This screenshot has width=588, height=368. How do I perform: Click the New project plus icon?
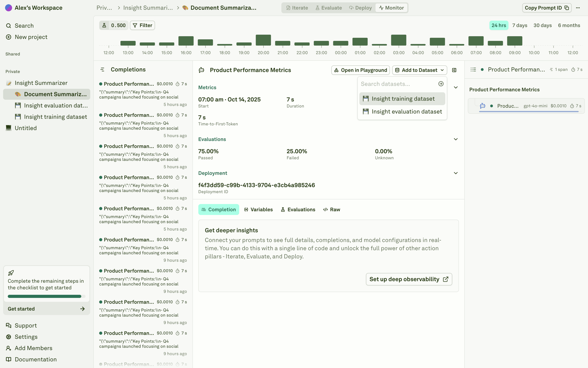[9, 37]
